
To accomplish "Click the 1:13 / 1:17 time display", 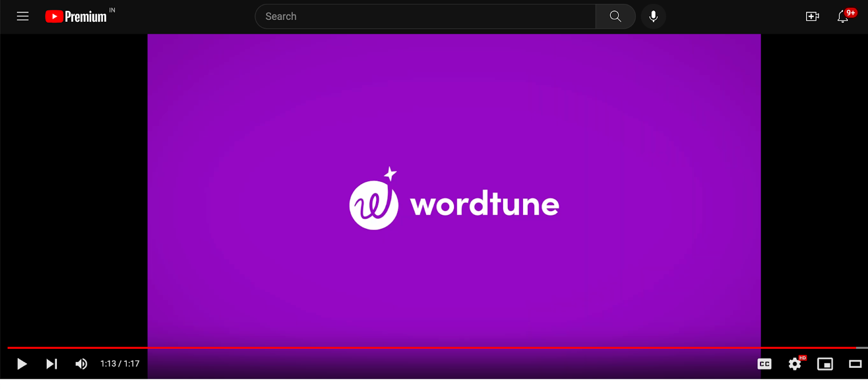I will pyautogui.click(x=120, y=364).
